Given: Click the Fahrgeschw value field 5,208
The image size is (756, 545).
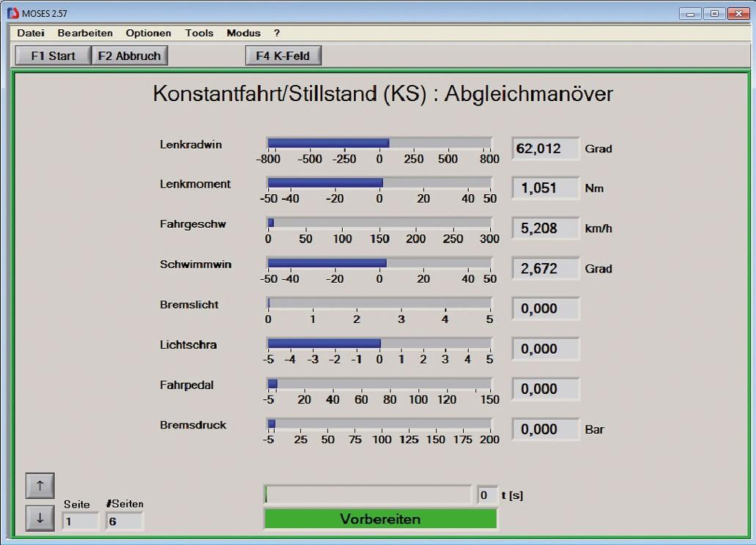Looking at the screenshot, I should [x=545, y=228].
